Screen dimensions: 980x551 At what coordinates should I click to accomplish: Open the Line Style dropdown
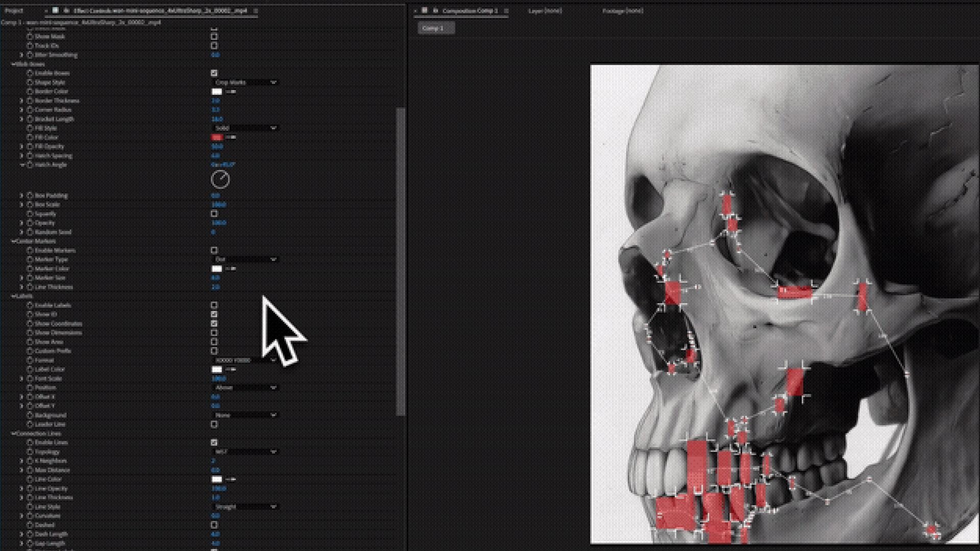click(x=245, y=507)
